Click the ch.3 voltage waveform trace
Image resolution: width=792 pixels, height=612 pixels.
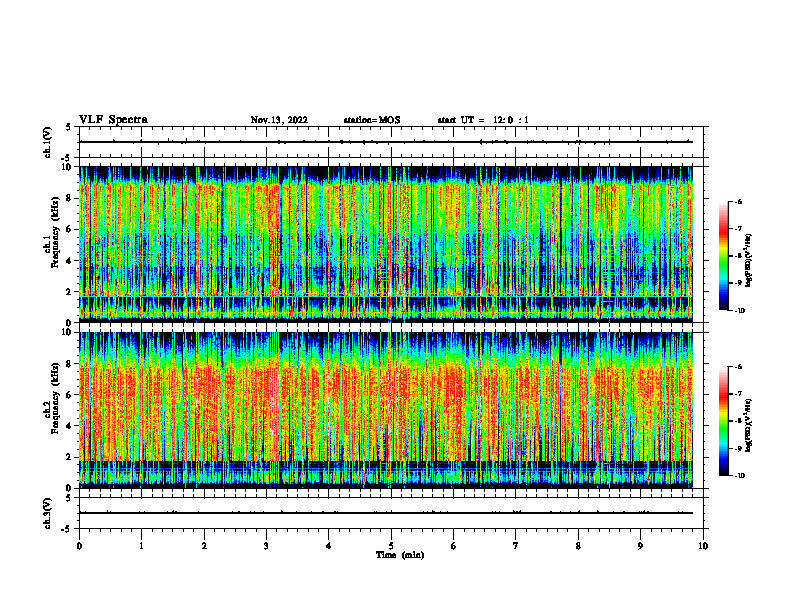386,513
